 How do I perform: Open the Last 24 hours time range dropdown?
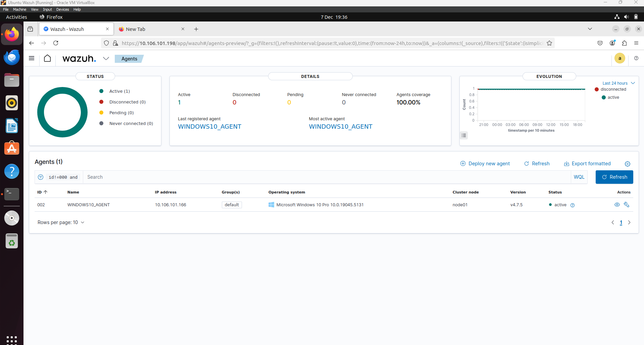click(617, 83)
